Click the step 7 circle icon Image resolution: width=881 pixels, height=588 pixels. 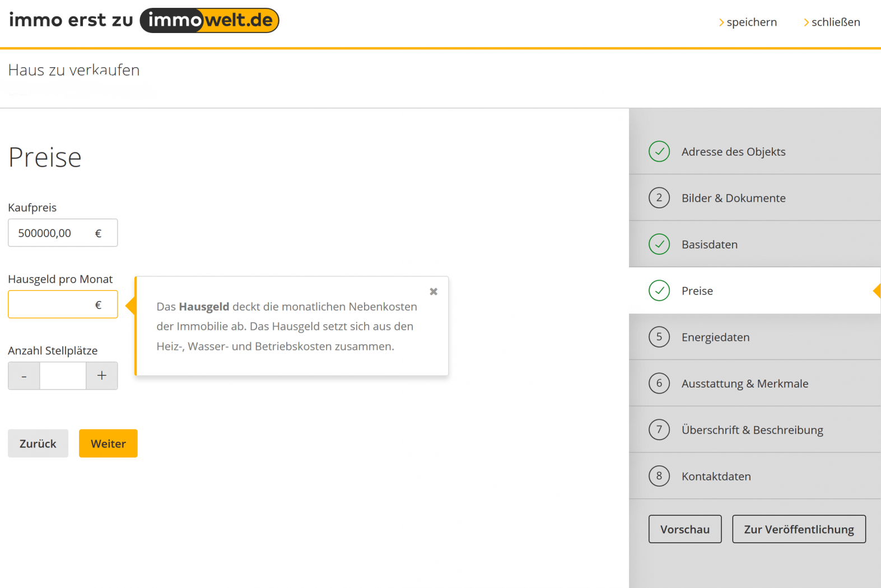659,430
